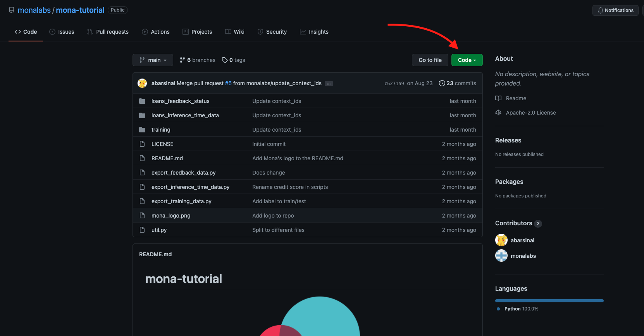Click the law scale icon by Apache-2.0 License
The width and height of the screenshot is (644, 336).
[498, 113]
